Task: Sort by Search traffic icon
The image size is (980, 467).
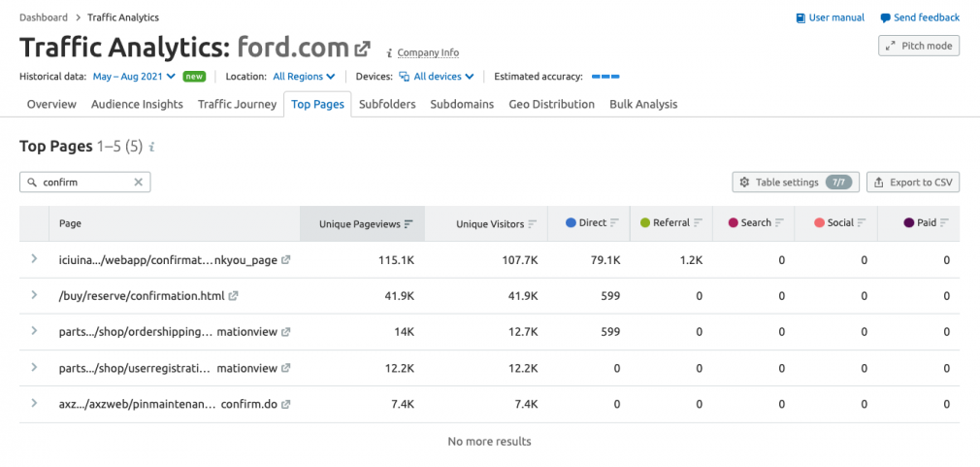Action: click(779, 222)
